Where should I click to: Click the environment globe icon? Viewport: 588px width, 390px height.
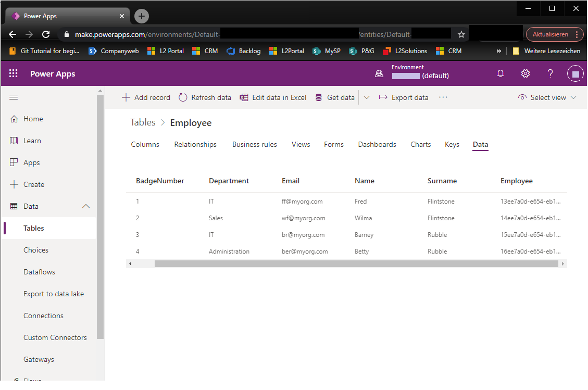[379, 74]
